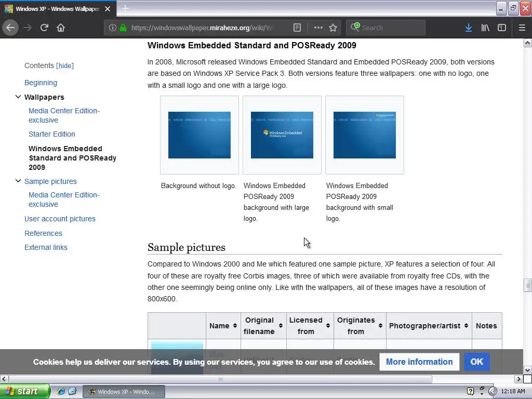Sort table by Name column arrows
The image size is (532, 399).
pos(235,326)
